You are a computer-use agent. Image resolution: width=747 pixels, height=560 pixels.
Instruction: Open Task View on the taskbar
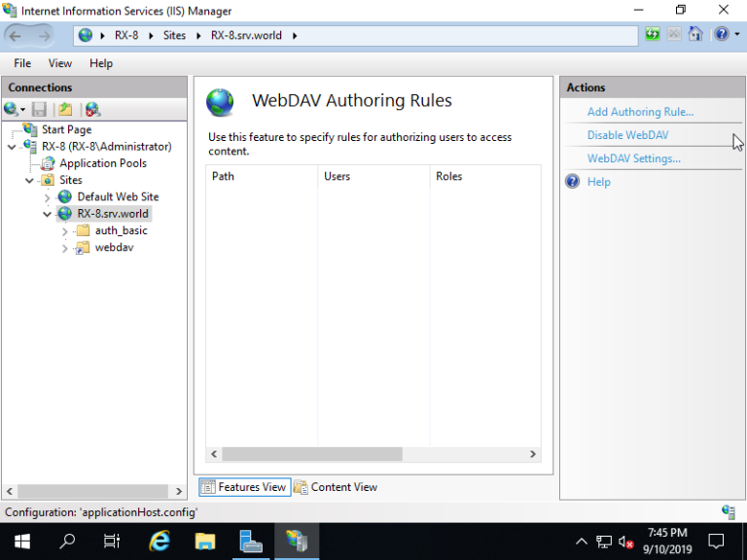point(112,541)
